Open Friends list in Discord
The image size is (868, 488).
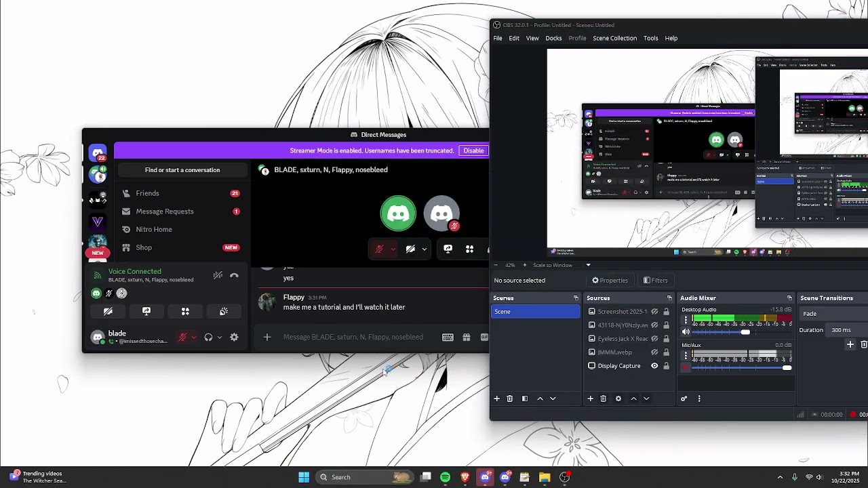(182, 193)
